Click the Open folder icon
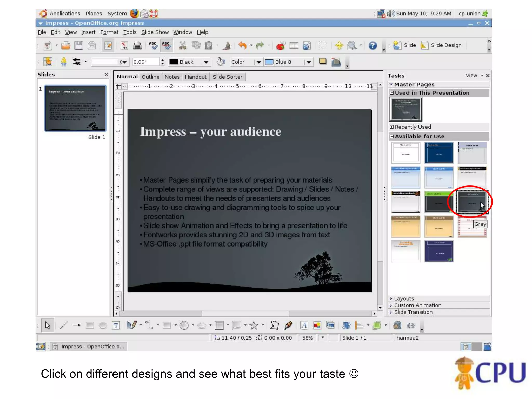532x399 pixels. pos(66,46)
